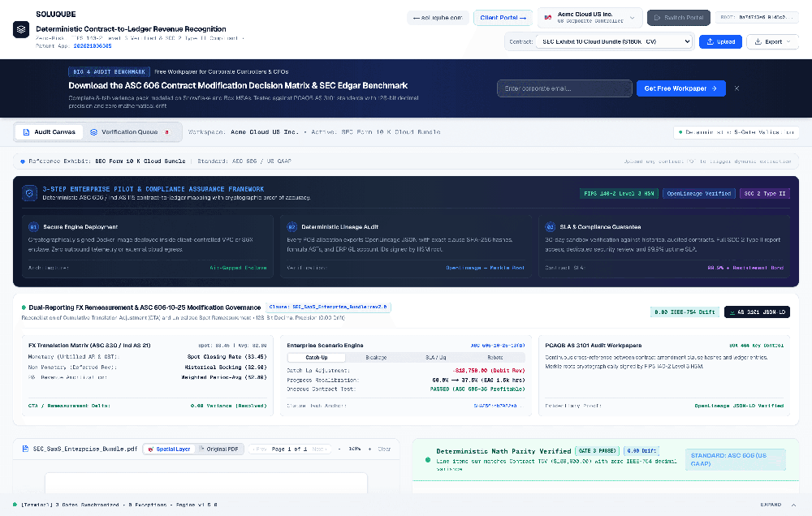812x516 pixels.
Task: Click the green dot beside Deterministic Math Parity Verified
Action: (x=428, y=459)
